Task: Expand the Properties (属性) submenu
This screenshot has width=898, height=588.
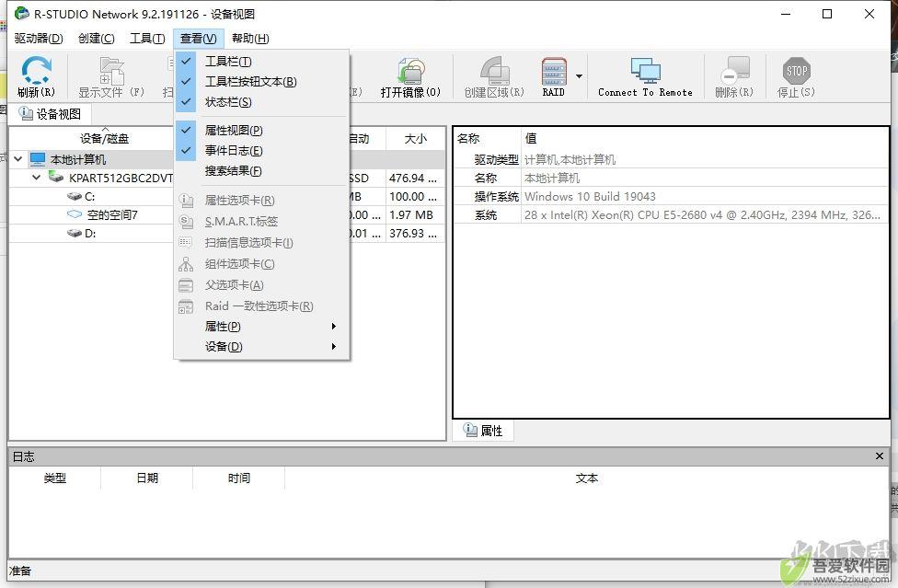Action: (261, 327)
